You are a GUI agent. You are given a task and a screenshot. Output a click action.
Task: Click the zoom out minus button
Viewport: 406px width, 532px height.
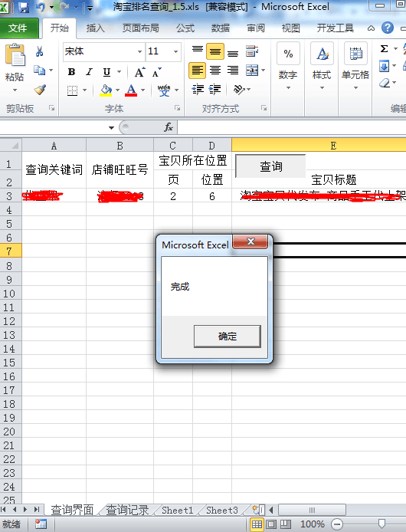point(337,524)
